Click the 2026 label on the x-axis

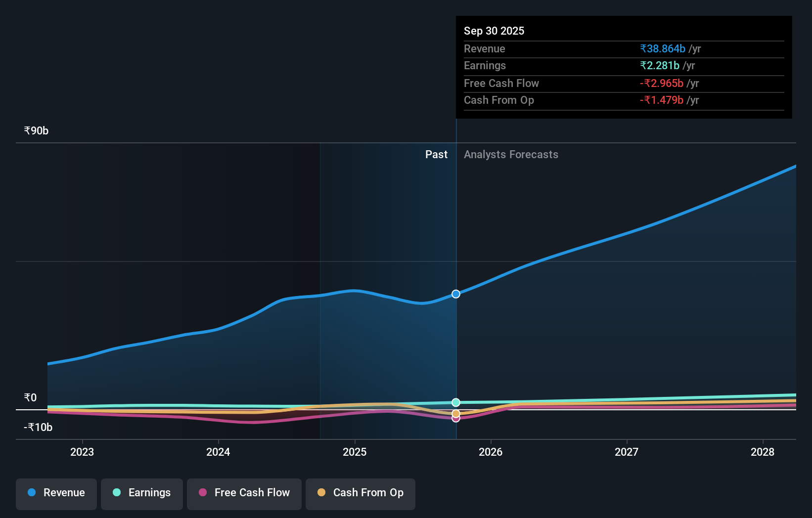point(490,451)
